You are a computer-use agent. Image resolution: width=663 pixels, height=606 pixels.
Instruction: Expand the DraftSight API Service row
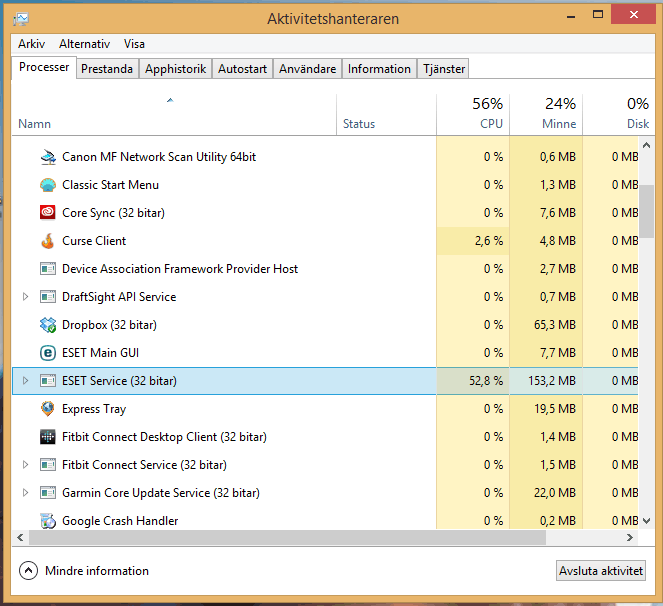(x=25, y=297)
